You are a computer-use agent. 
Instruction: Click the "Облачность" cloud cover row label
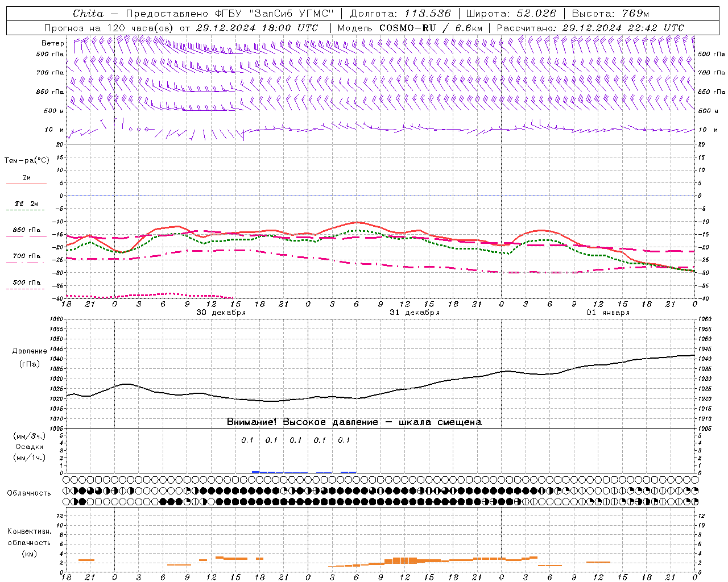click(29, 493)
